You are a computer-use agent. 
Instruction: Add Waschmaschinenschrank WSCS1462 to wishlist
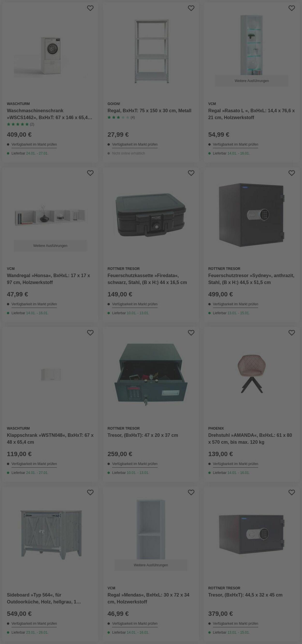point(90,8)
